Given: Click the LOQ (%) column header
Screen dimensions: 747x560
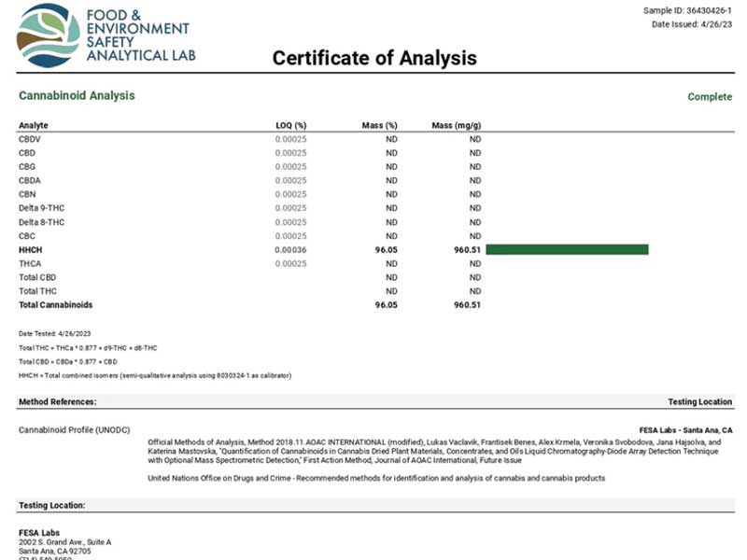Looking at the screenshot, I should pyautogui.click(x=289, y=125).
